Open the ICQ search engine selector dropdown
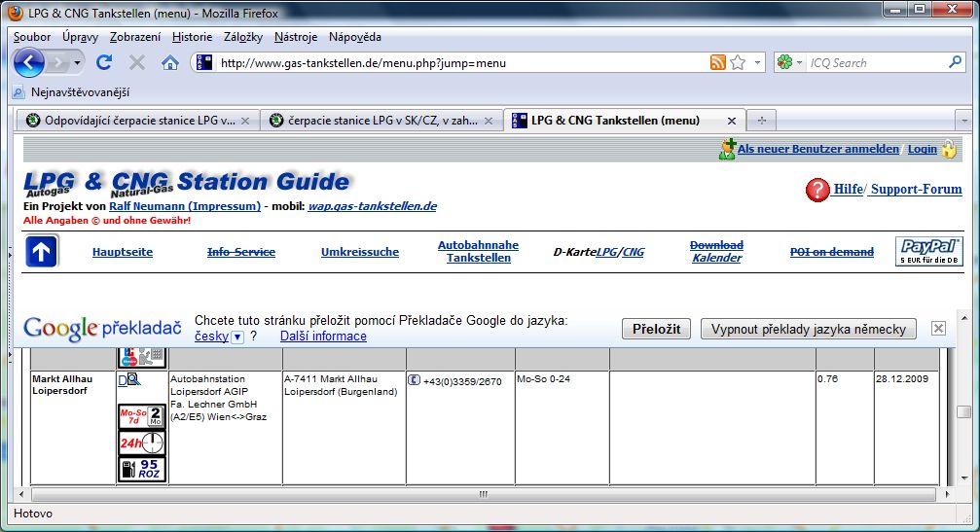980x532 pixels. click(789, 62)
